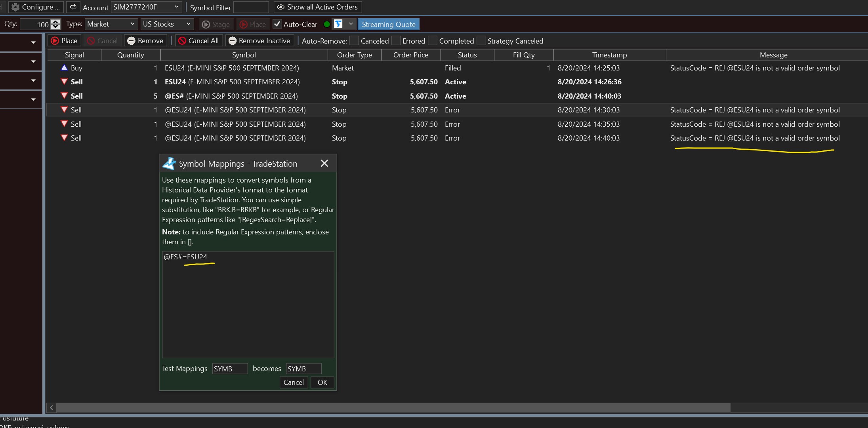Click the mappings text area containing @ES#=ESU24
This screenshot has height=428, width=868.
pyautogui.click(x=248, y=304)
